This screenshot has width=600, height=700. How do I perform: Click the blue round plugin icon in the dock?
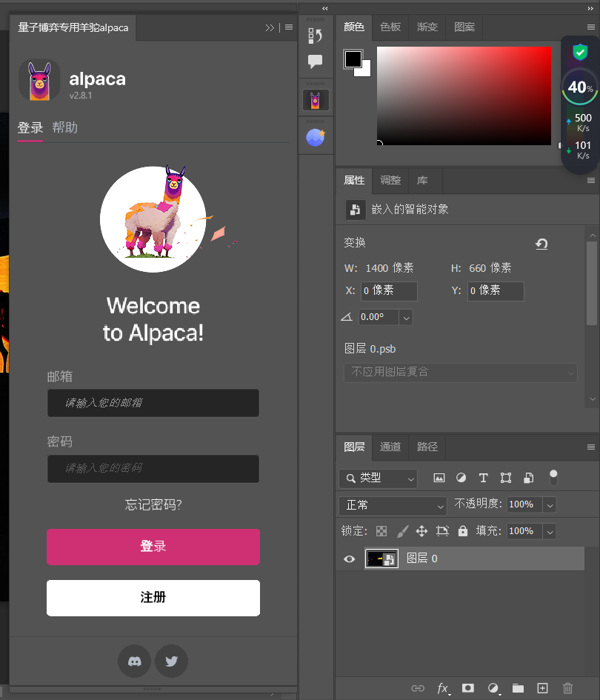click(316, 138)
